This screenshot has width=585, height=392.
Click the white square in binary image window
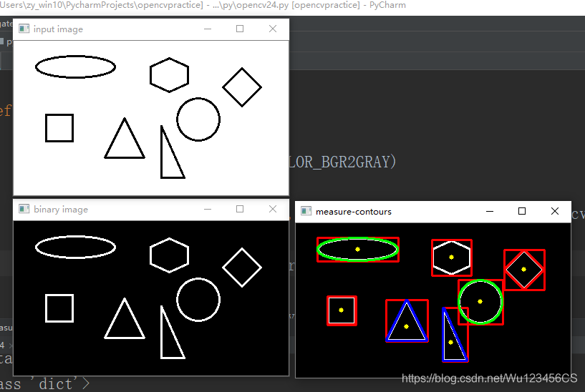59,308
